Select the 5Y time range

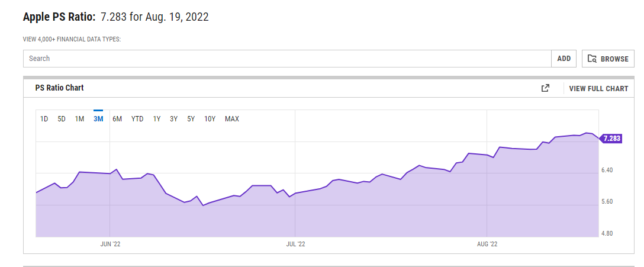pyautogui.click(x=191, y=119)
